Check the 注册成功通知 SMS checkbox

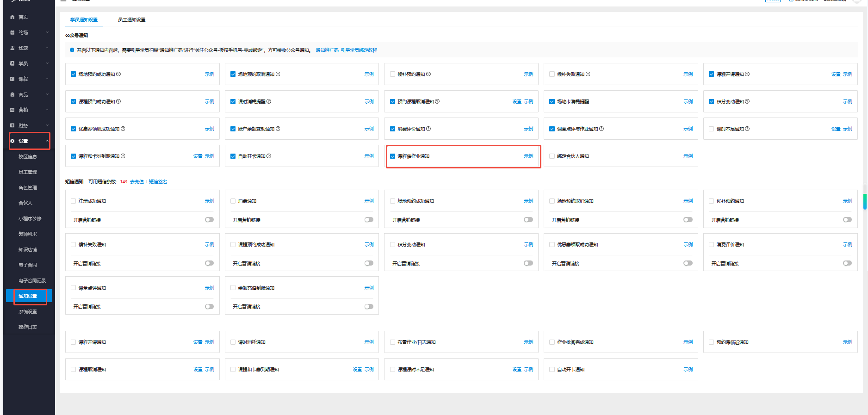click(73, 201)
